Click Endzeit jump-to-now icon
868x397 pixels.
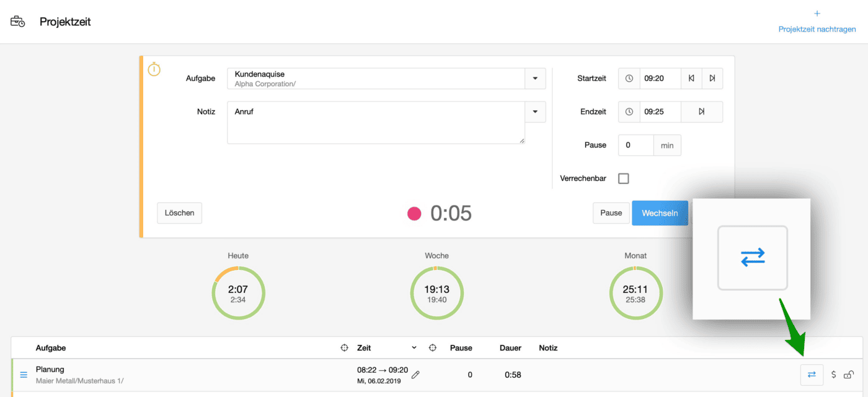pos(702,112)
